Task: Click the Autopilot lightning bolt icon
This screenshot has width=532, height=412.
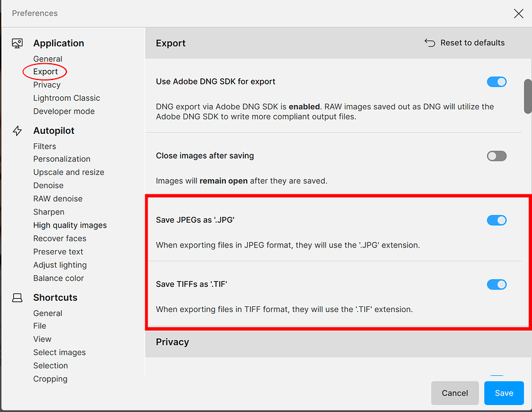Action: (18, 131)
